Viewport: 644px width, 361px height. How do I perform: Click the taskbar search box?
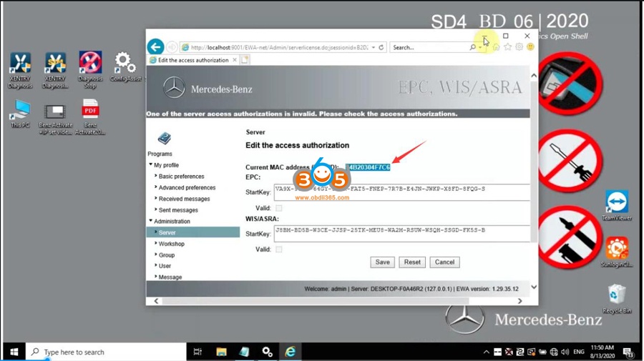coord(106,352)
